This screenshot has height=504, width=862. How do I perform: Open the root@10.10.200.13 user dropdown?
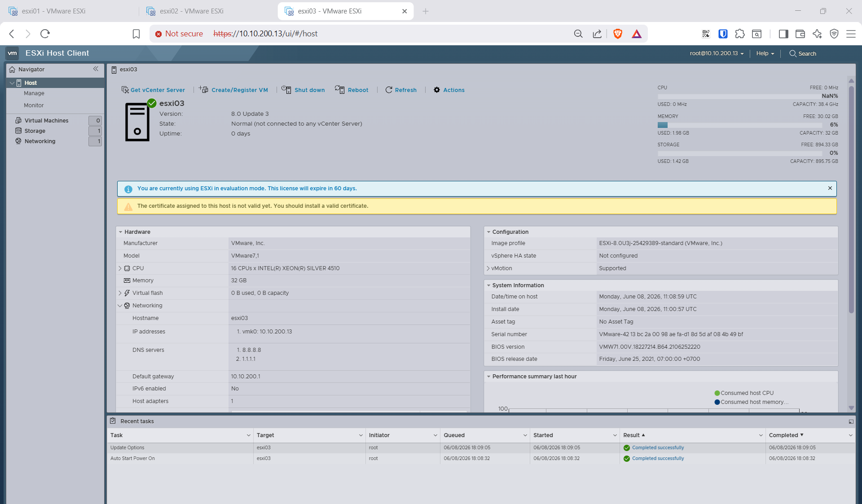(x=717, y=53)
